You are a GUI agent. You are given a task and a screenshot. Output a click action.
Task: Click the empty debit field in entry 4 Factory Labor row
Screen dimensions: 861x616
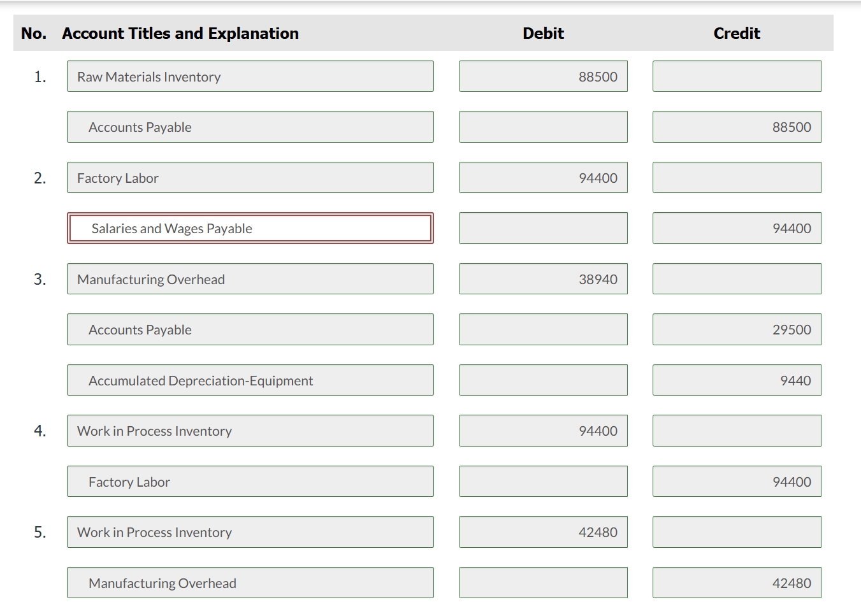click(x=543, y=482)
